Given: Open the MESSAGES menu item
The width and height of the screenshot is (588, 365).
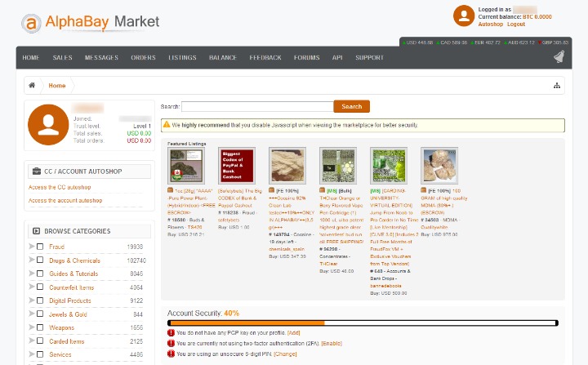Looking at the screenshot, I should [x=101, y=57].
